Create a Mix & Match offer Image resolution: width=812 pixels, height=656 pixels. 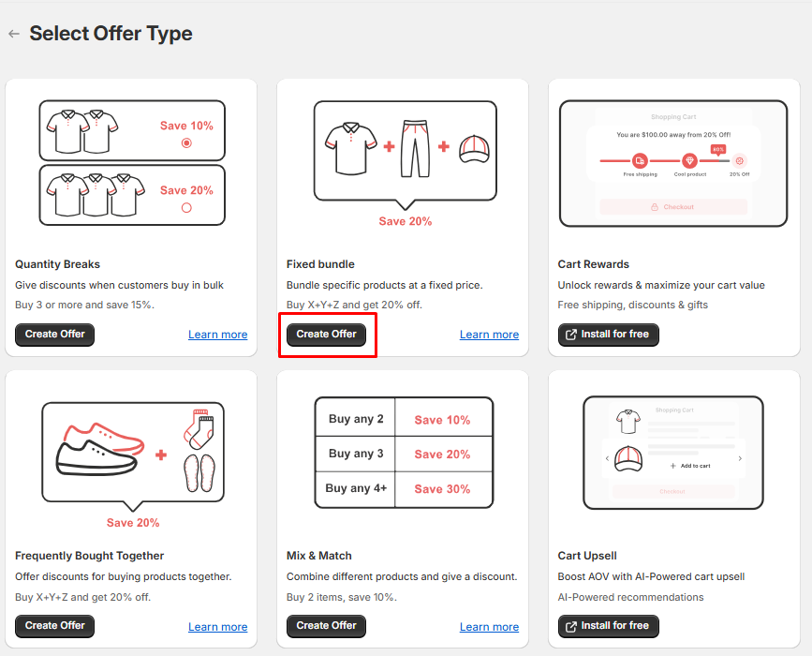pos(326,625)
